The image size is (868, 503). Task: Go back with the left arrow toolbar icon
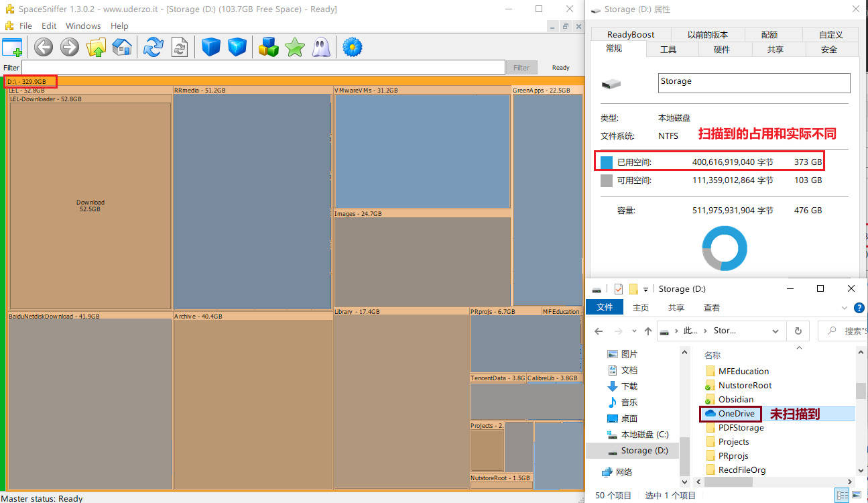(x=44, y=47)
